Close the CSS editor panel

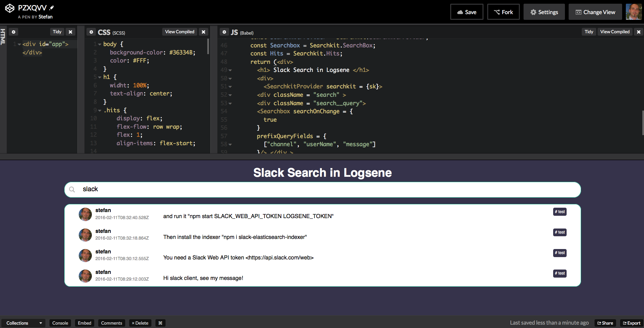[204, 32]
